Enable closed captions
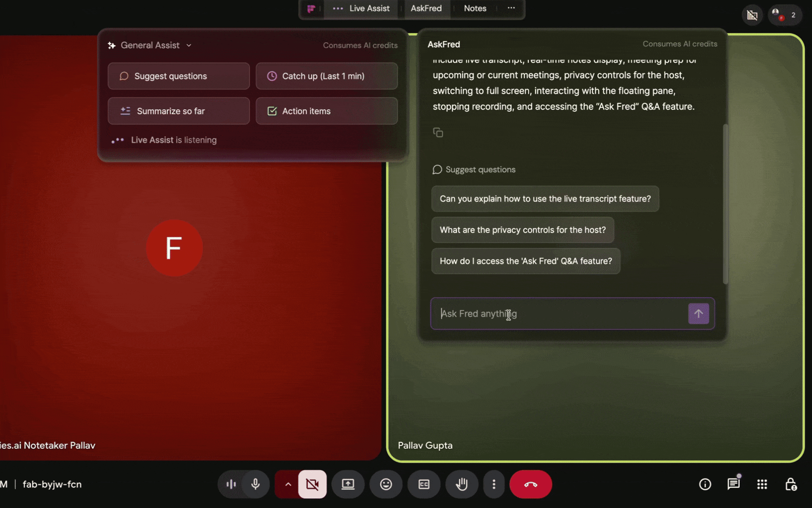This screenshot has width=812, height=508. (424, 484)
